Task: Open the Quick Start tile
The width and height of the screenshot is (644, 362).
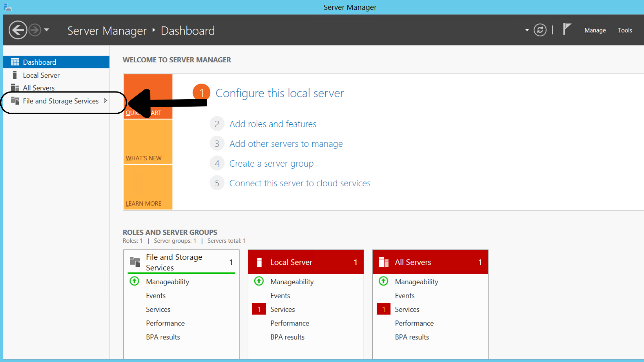Action: 148,96
